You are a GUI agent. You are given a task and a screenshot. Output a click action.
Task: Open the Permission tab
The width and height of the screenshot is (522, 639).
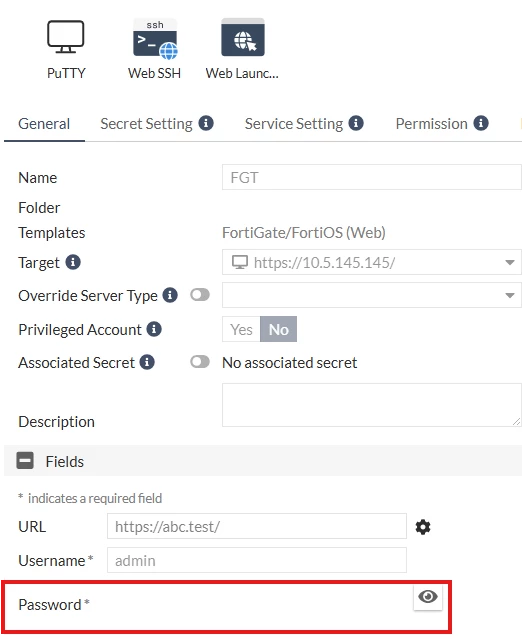pyautogui.click(x=432, y=124)
